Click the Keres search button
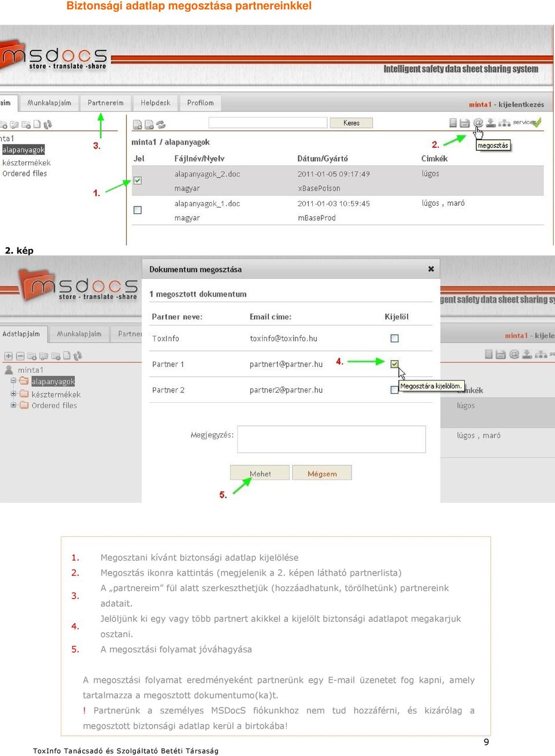This screenshot has height=756, width=555. [x=351, y=123]
